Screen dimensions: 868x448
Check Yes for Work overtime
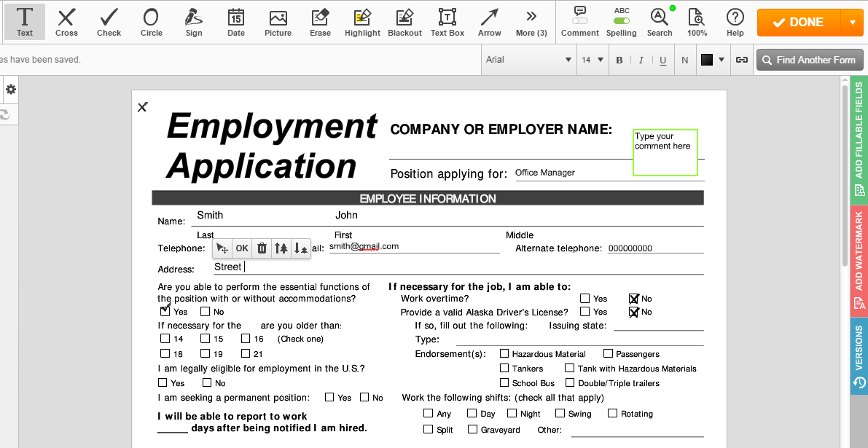point(584,298)
